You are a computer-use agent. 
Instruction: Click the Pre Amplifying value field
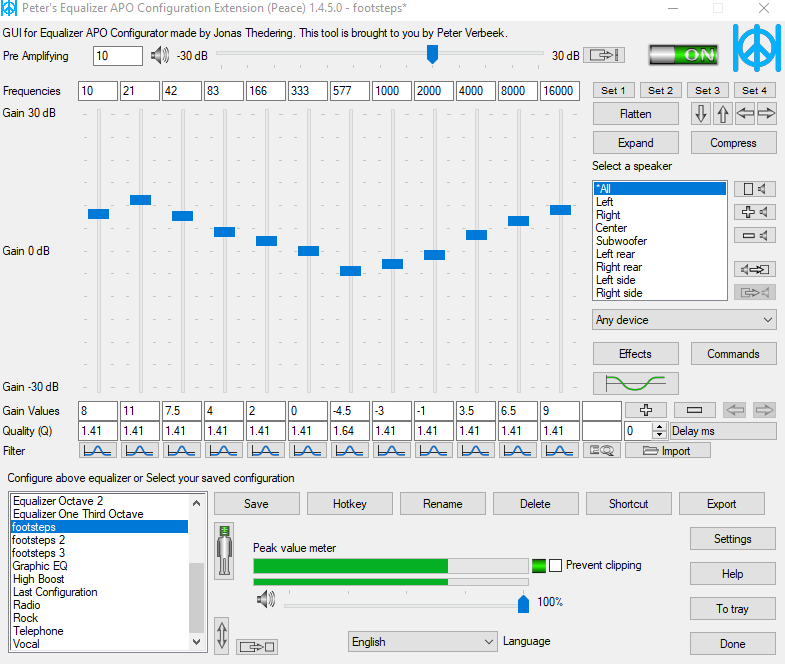[118, 56]
